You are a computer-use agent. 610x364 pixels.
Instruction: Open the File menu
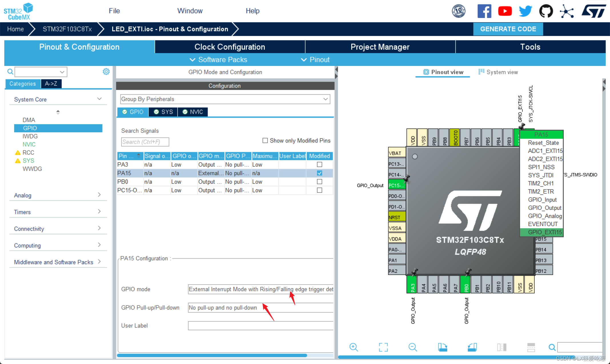[x=114, y=11]
